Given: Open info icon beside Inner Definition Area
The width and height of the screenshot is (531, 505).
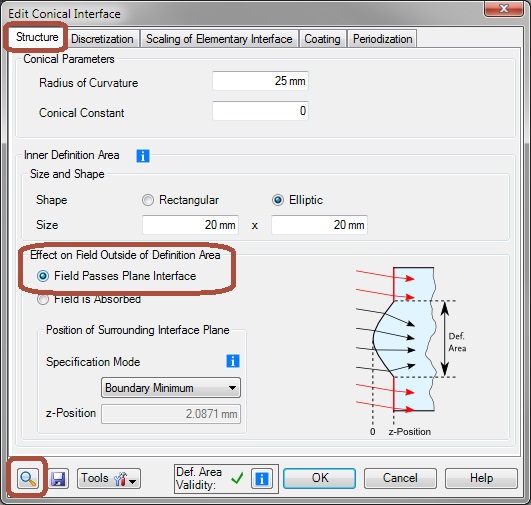Looking at the screenshot, I should (143, 156).
